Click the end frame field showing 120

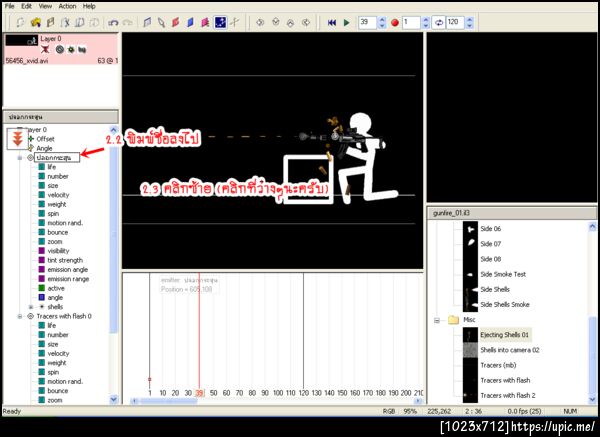click(455, 22)
